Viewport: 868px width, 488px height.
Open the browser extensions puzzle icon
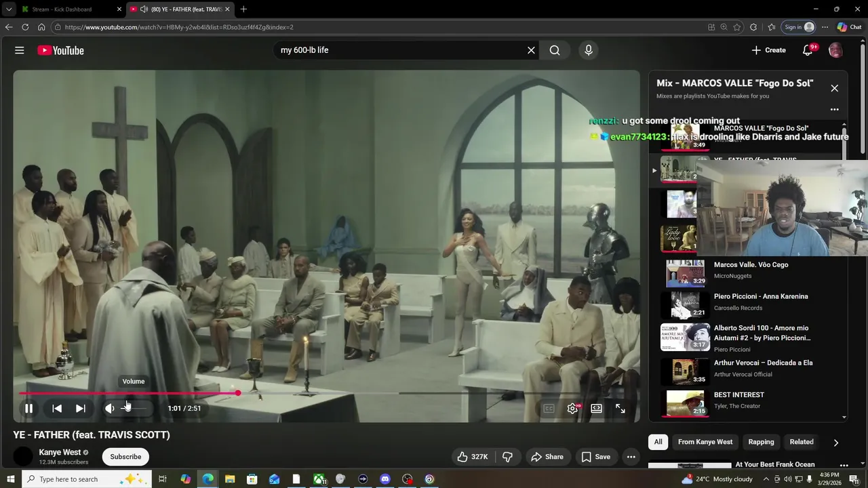pos(753,27)
